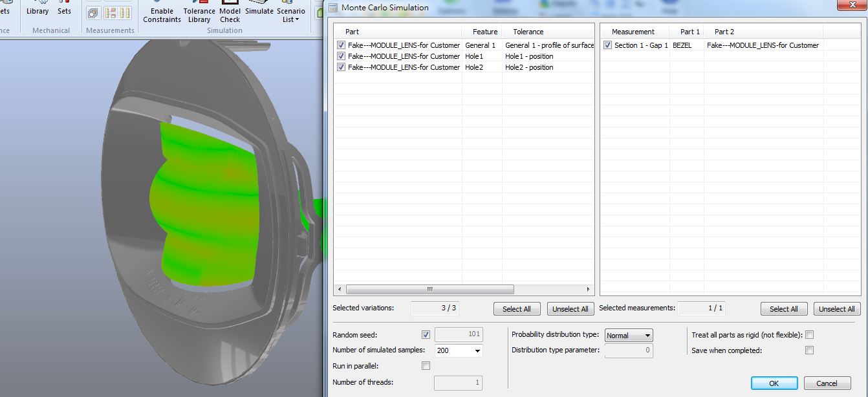Open the Tolerance Library
This screenshot has height=397, width=868.
(199, 12)
